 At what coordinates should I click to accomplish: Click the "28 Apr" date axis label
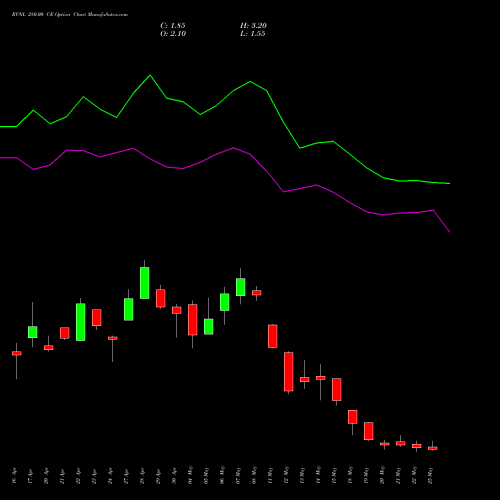[x=142, y=476]
